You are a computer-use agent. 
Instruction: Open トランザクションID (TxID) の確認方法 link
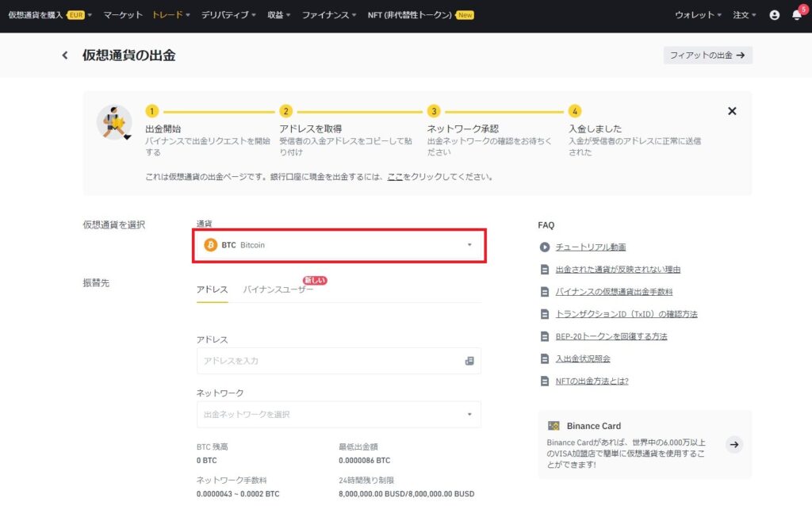point(626,314)
